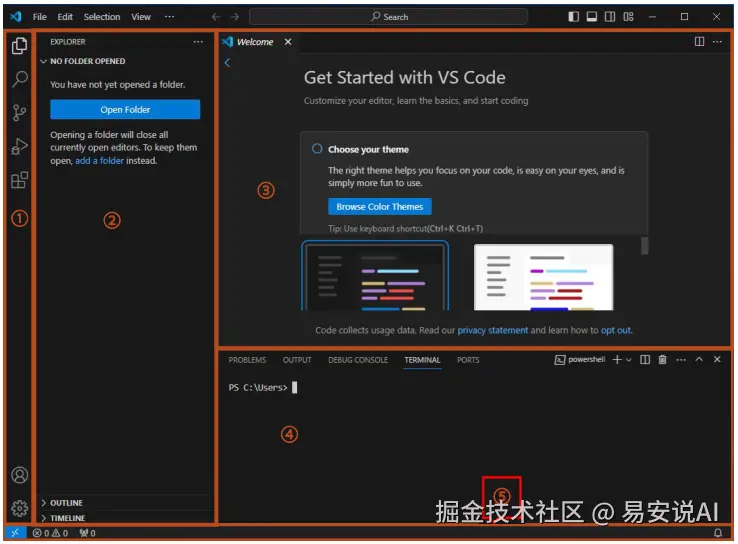
Task: Choose the light theme preview thumbnail
Action: (543, 277)
